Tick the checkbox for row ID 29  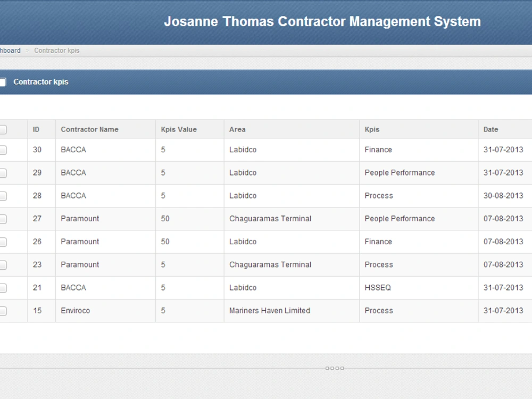3,173
